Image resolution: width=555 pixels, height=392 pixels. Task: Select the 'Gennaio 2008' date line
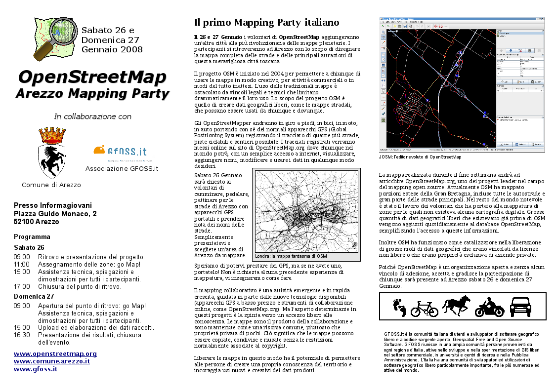click(x=112, y=49)
